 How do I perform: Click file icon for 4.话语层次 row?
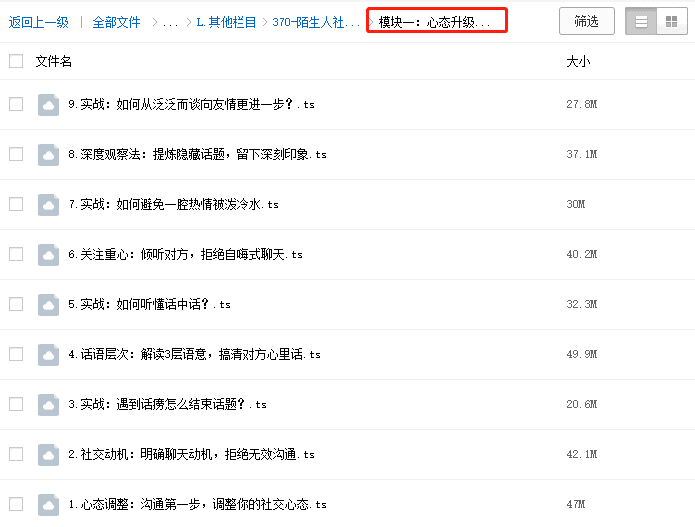(x=48, y=355)
